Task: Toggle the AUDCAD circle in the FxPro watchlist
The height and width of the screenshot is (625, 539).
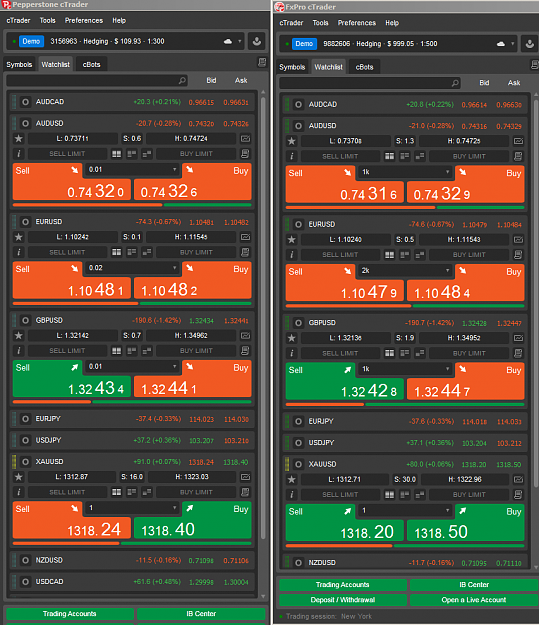Action: click(298, 104)
